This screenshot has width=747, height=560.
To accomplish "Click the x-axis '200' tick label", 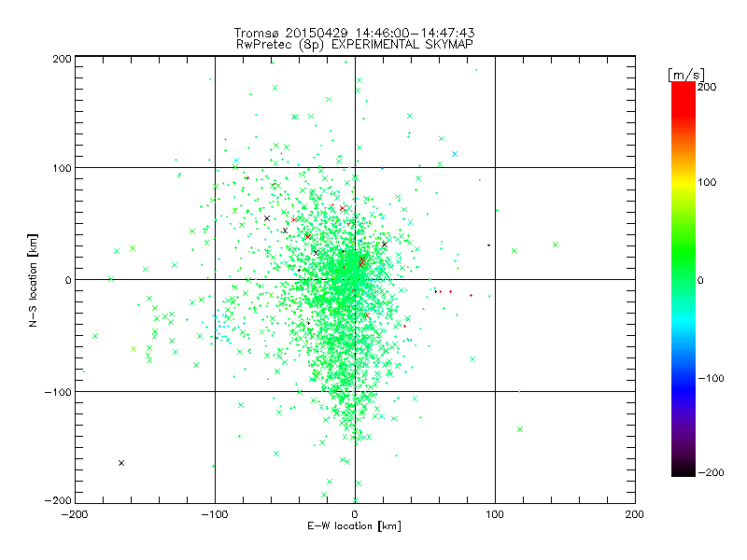I will [x=635, y=514].
